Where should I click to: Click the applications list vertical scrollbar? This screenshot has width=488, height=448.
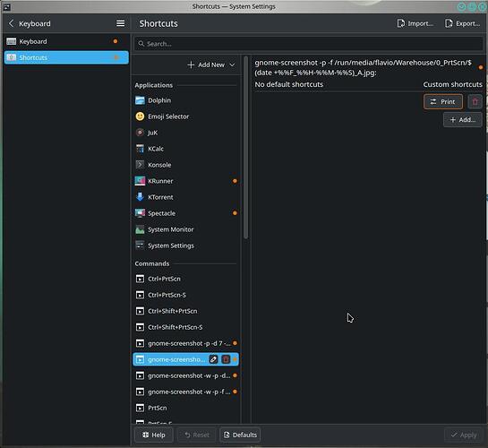[246, 148]
